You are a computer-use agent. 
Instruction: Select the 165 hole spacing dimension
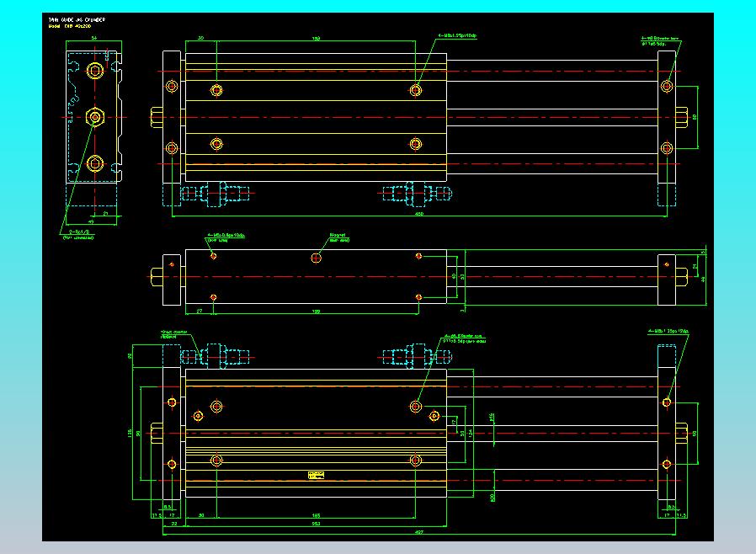click(316, 514)
